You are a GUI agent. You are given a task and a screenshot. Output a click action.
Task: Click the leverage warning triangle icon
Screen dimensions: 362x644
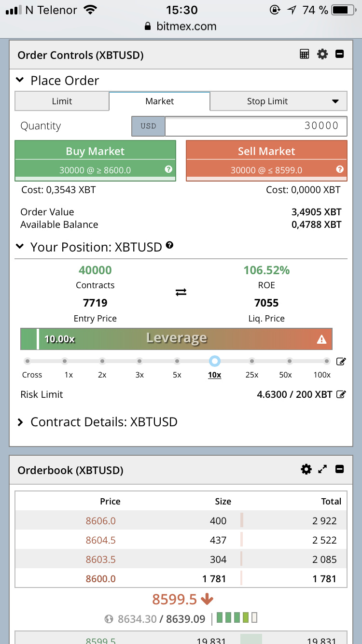pyautogui.click(x=321, y=339)
